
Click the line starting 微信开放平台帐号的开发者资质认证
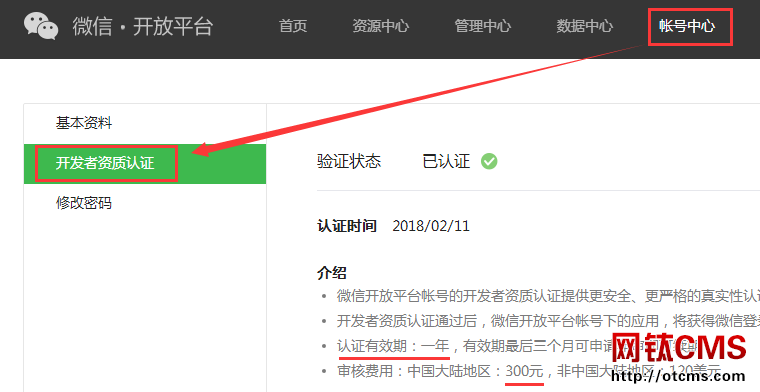coord(548,296)
